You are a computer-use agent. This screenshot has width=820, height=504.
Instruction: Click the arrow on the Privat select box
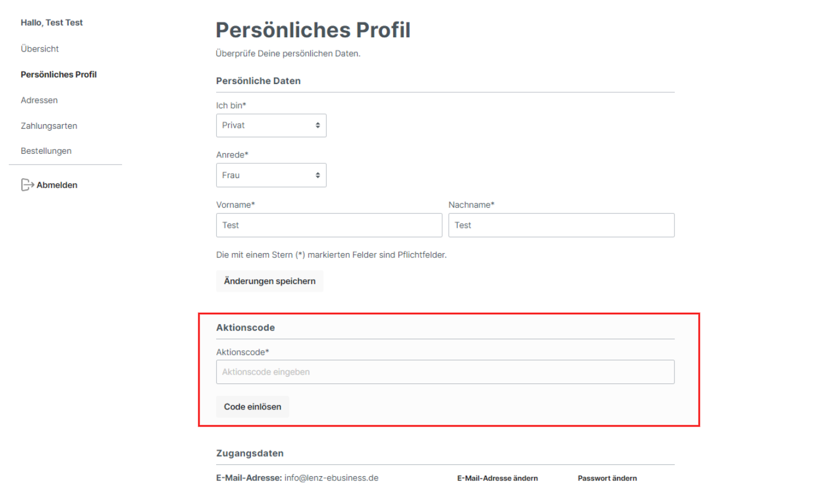coord(317,125)
